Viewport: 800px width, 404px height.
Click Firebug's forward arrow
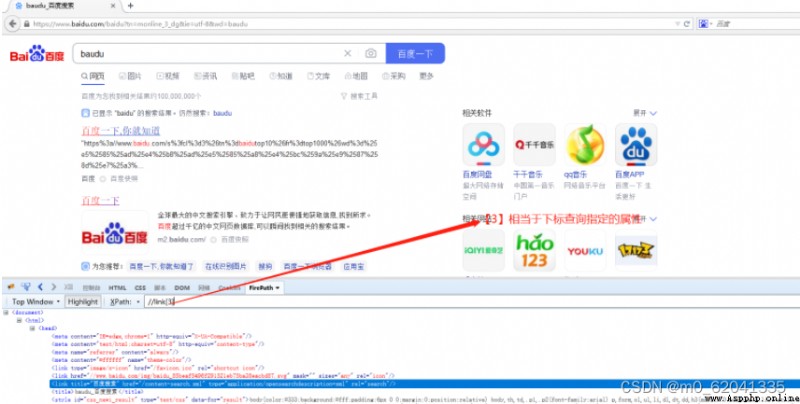coord(54,287)
